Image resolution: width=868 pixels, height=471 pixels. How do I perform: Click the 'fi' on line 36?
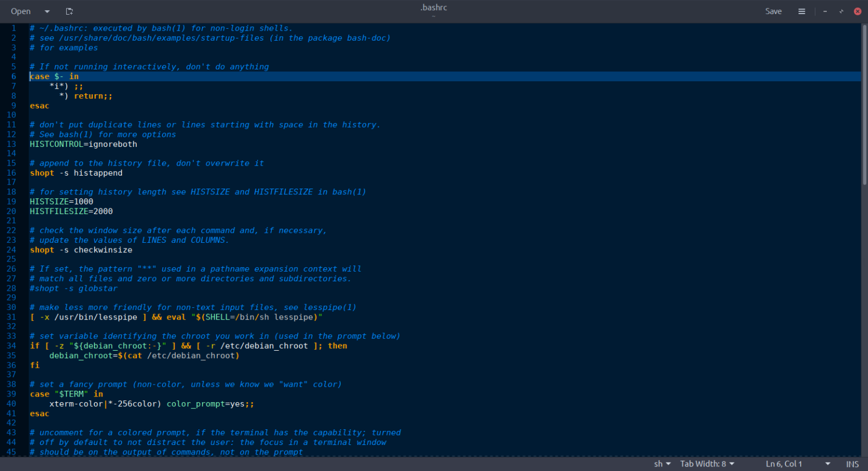pos(34,365)
